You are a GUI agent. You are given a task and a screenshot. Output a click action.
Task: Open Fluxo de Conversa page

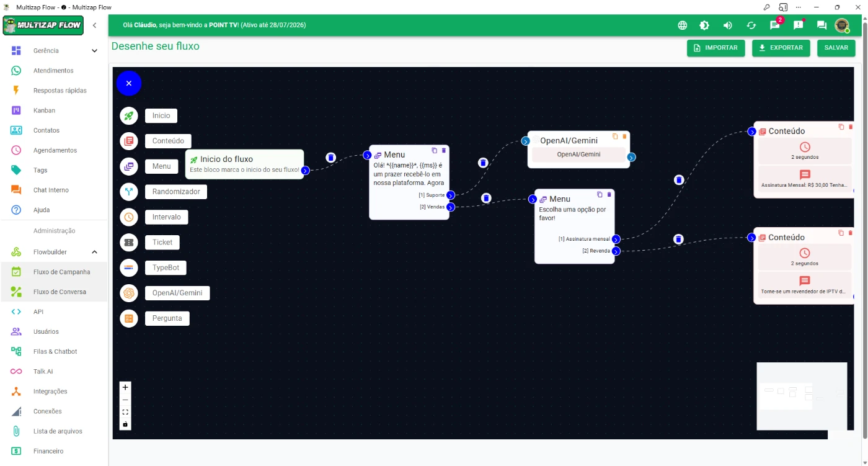[x=60, y=292]
